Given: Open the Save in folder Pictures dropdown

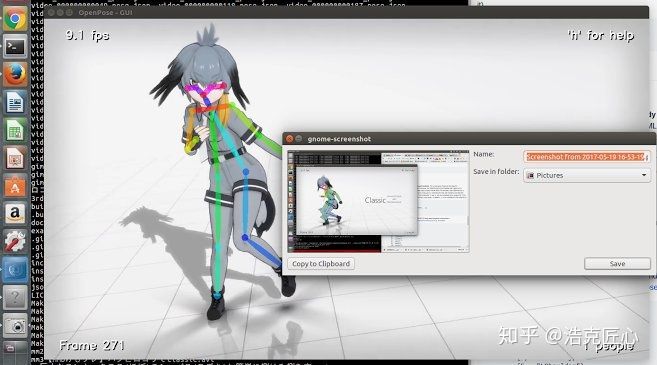Looking at the screenshot, I should pos(587,175).
